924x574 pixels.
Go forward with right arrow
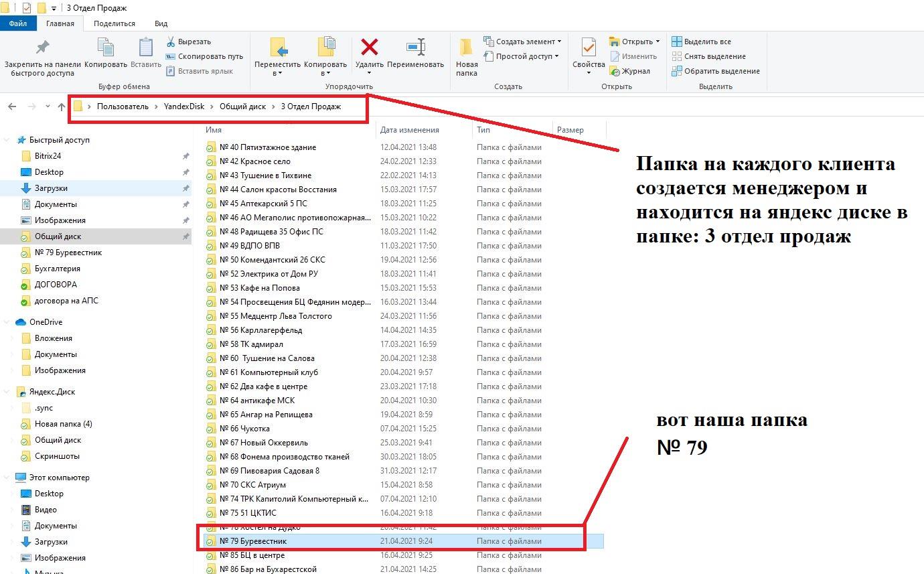click(x=31, y=106)
